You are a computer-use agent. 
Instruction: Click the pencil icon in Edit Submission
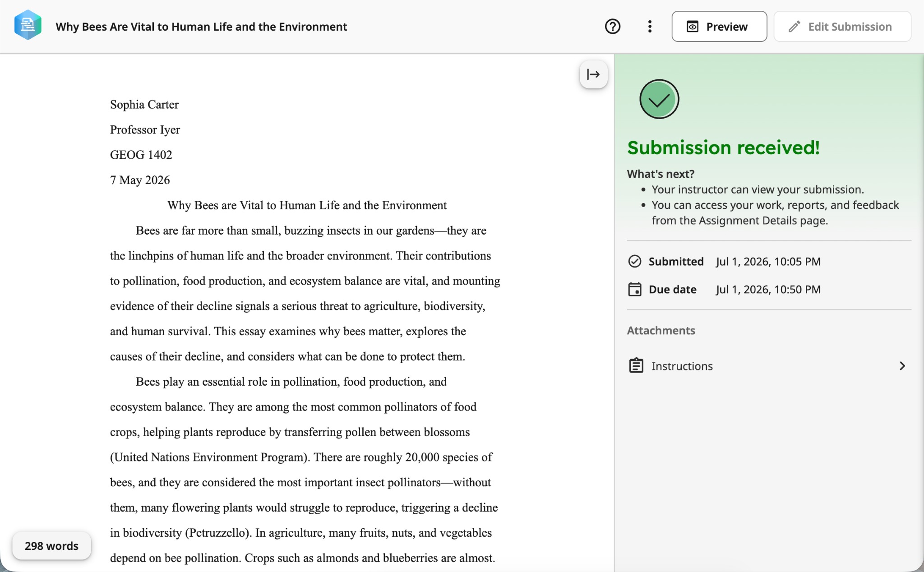[x=795, y=27]
